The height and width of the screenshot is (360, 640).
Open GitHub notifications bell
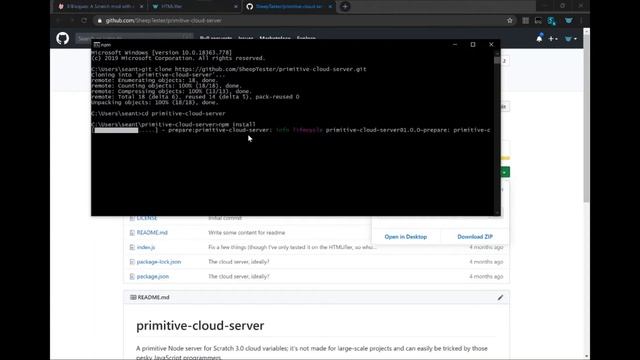[x=539, y=38]
